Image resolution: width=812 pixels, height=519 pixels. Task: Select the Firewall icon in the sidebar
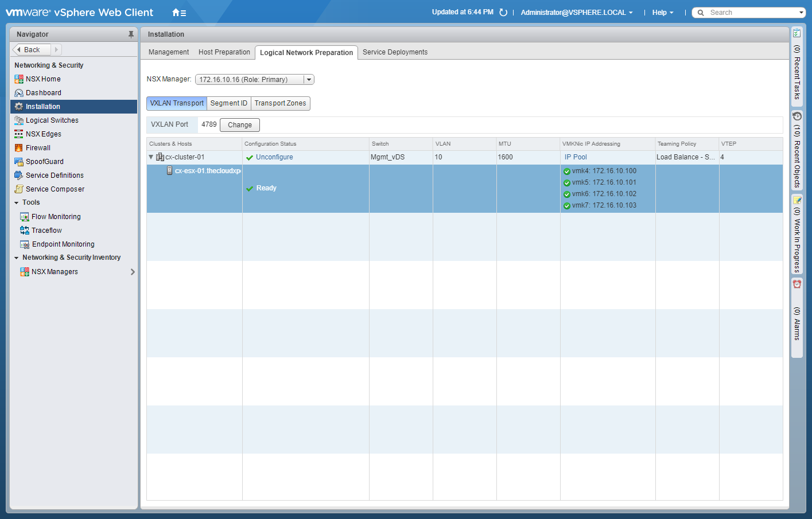click(x=19, y=148)
